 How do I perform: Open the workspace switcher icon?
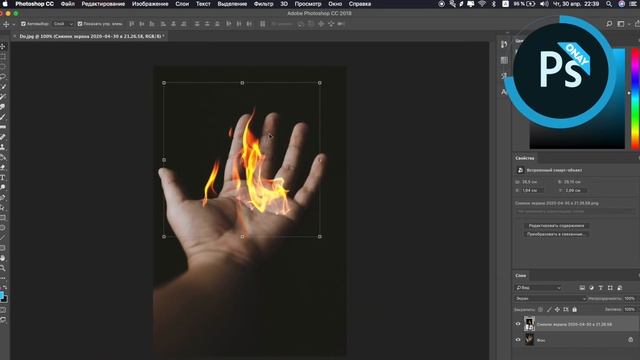click(621, 24)
